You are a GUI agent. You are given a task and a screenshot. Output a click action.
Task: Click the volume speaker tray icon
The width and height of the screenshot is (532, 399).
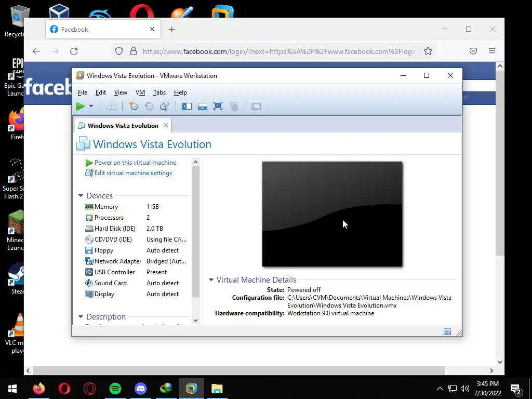(465, 389)
